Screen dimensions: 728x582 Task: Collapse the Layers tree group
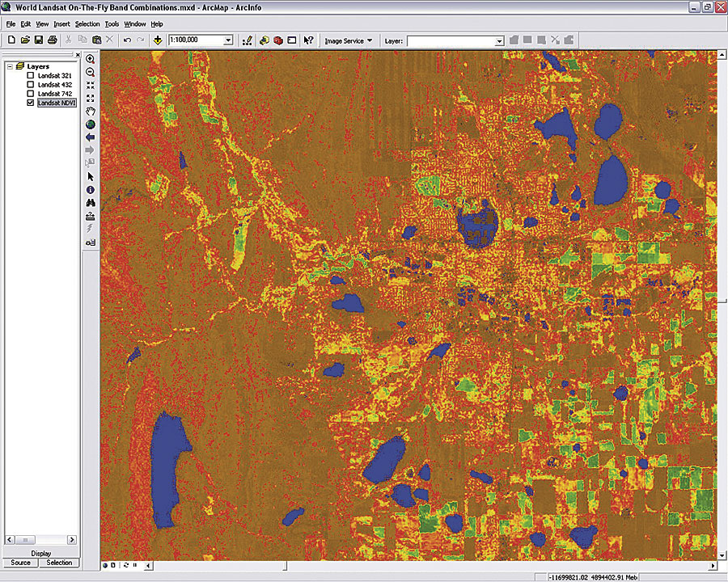[9, 66]
